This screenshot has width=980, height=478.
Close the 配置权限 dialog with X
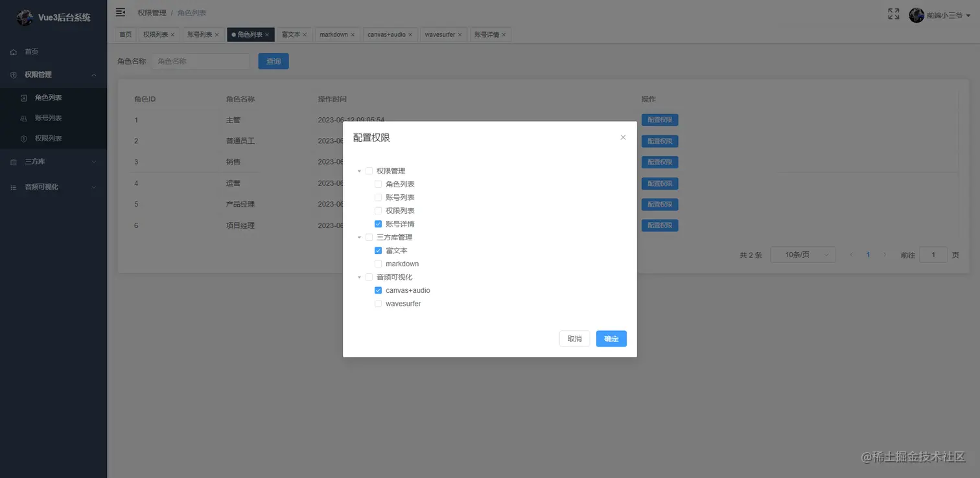[623, 137]
